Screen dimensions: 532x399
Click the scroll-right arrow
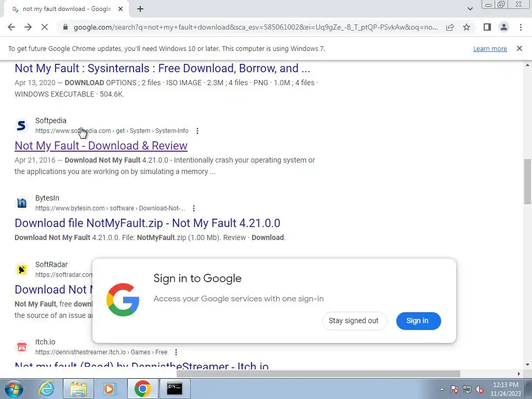click(518, 374)
